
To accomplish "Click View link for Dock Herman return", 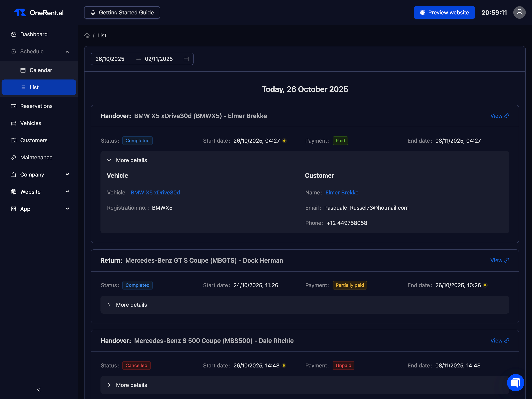I will 499,260.
